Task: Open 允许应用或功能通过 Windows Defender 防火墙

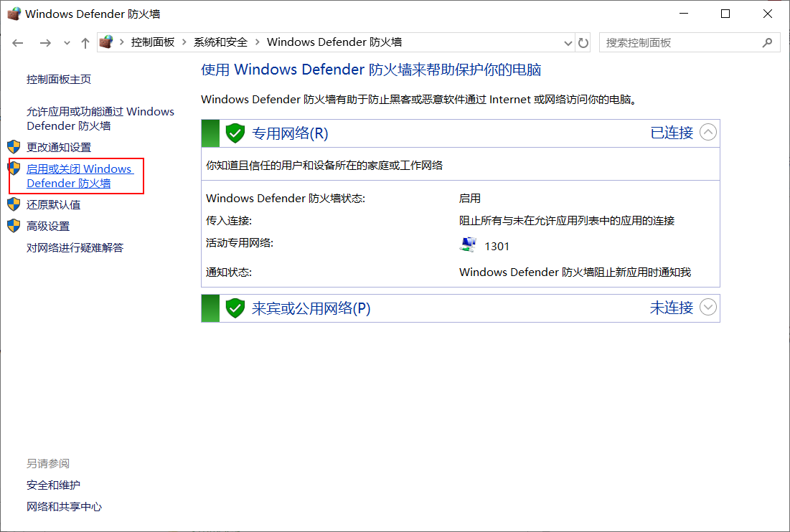Action: click(x=100, y=118)
